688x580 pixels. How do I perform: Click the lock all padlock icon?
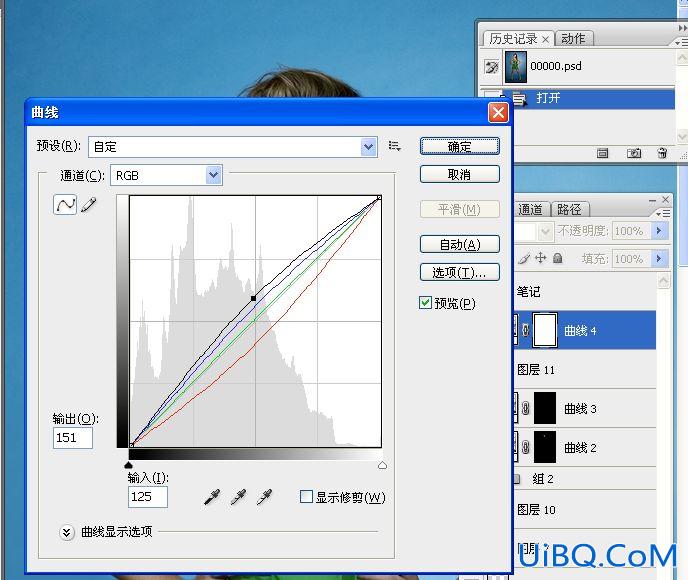coord(558,258)
